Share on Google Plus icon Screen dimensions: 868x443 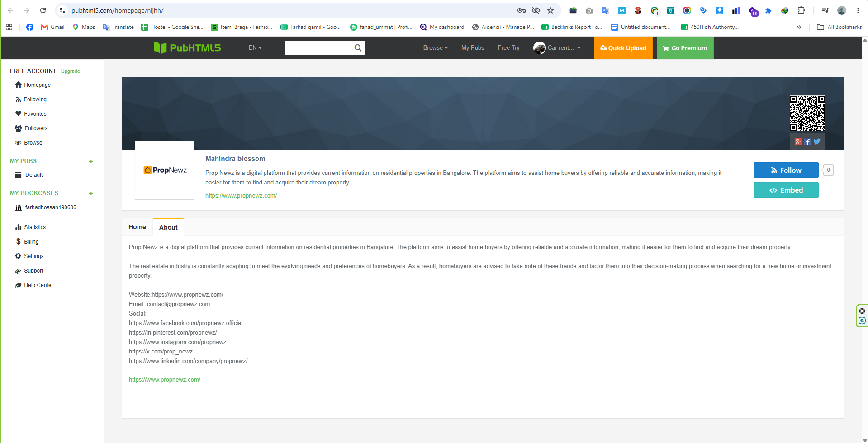pyautogui.click(x=798, y=141)
